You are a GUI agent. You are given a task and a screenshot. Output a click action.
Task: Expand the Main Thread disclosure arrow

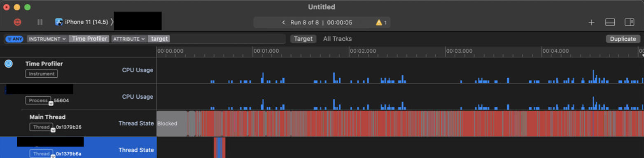coord(53,130)
